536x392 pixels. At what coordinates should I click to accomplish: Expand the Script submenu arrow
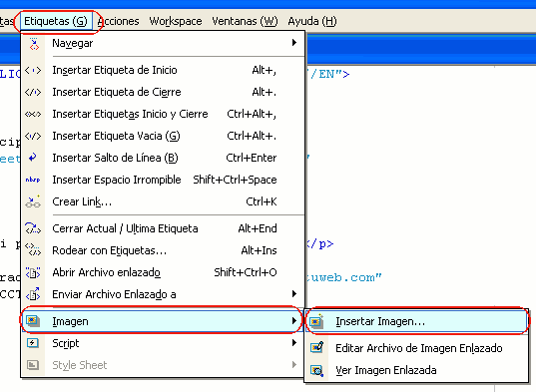point(294,342)
